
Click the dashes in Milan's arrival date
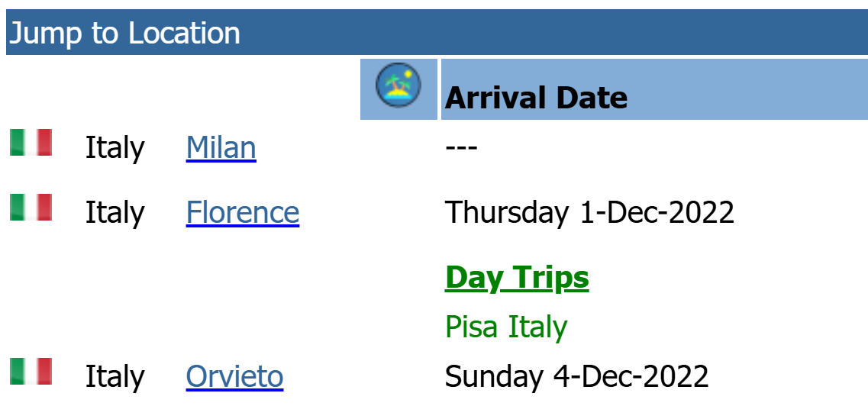pyautogui.click(x=461, y=148)
